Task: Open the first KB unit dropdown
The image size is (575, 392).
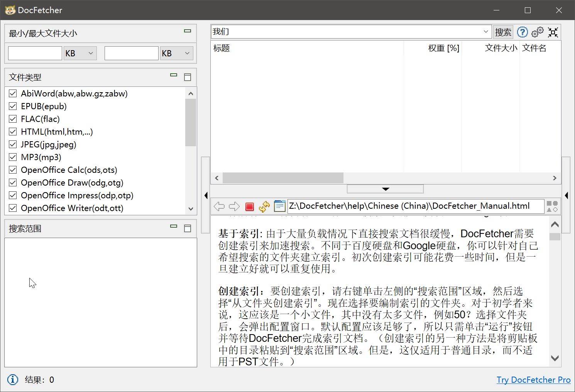Action: 91,53
